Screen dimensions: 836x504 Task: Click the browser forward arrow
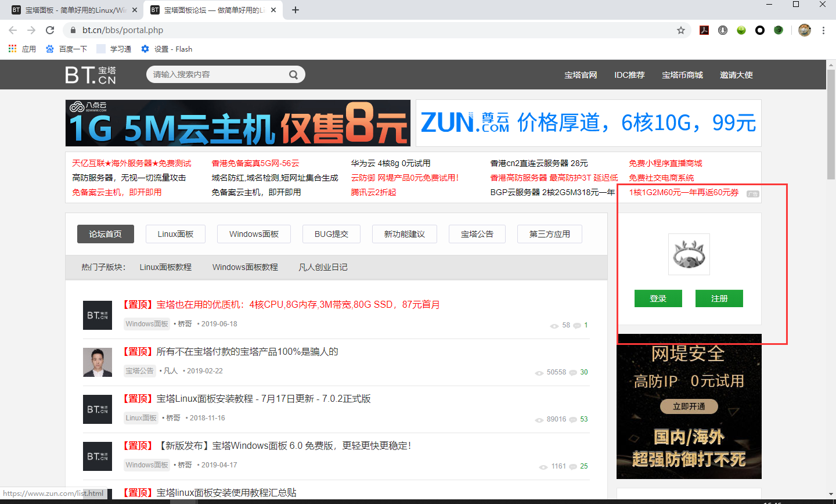pos(31,30)
